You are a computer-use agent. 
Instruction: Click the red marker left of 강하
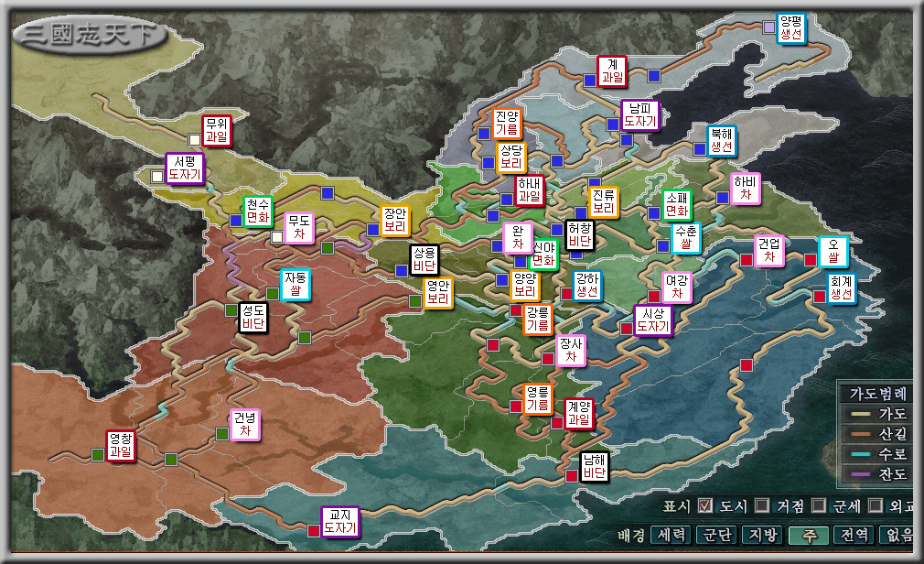click(x=567, y=294)
